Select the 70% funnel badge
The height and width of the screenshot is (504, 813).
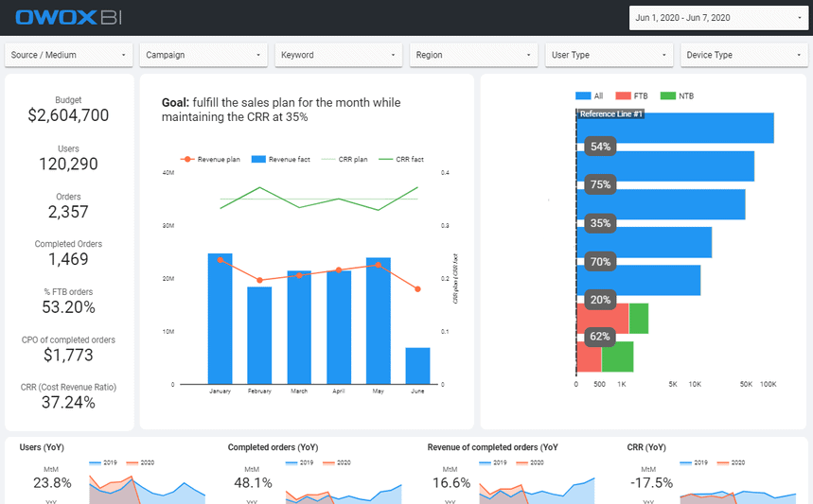(600, 262)
